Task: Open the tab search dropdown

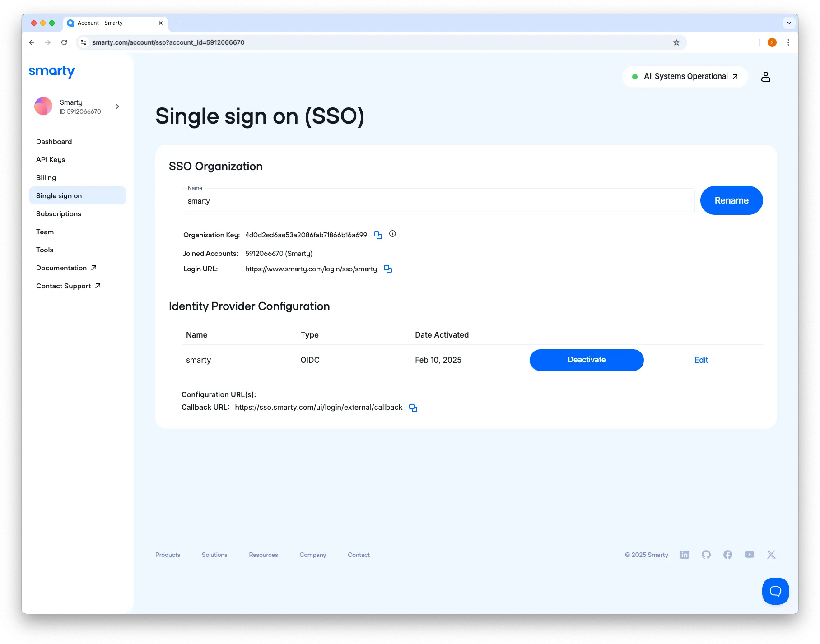Action: [789, 23]
